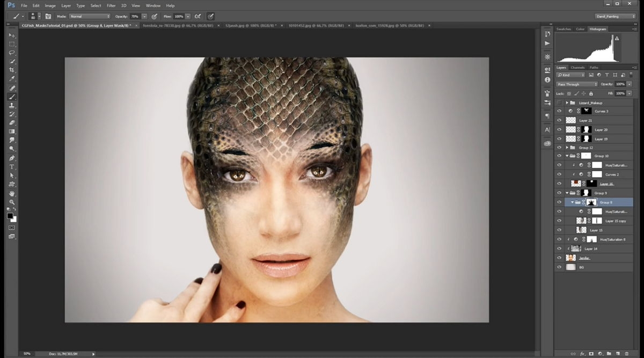Switch to the Channels tab
This screenshot has width=644, height=358.
[x=577, y=68]
